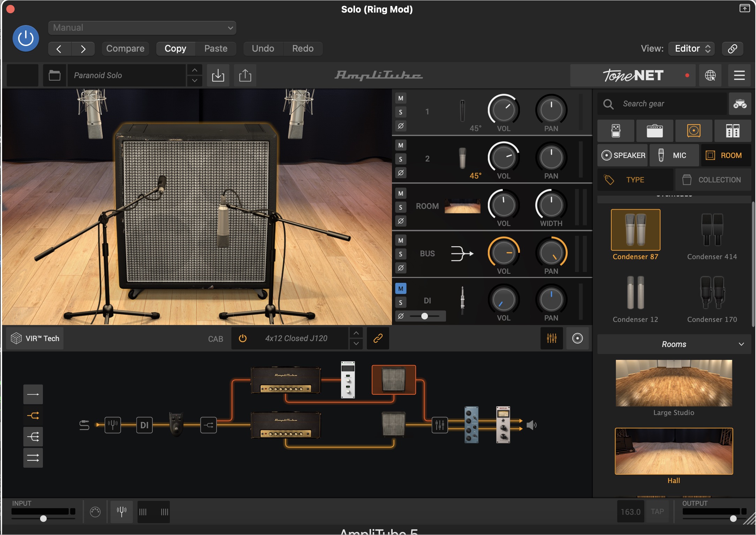
Task: Select the amp head gear category icon
Action: 655,131
